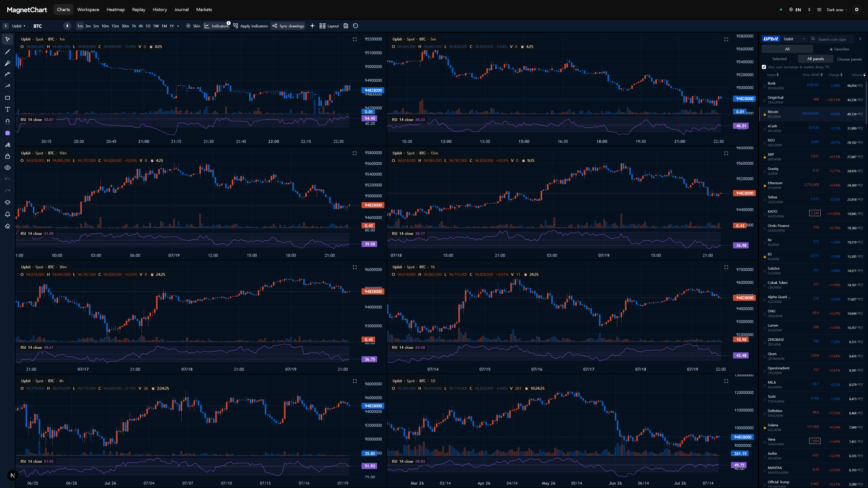This screenshot has height=488, width=868.
Task: Sort coin list by Change column
Action: click(835, 75)
